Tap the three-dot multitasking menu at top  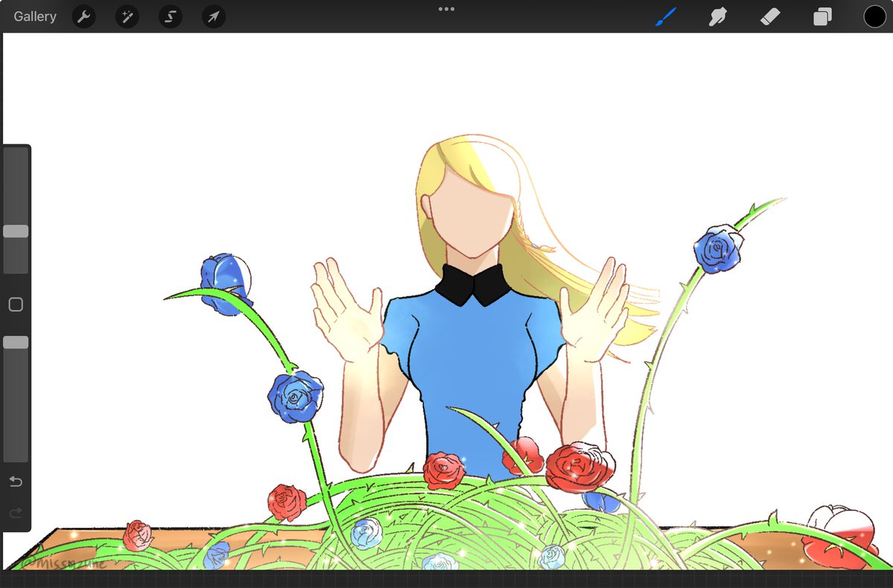[x=446, y=9]
